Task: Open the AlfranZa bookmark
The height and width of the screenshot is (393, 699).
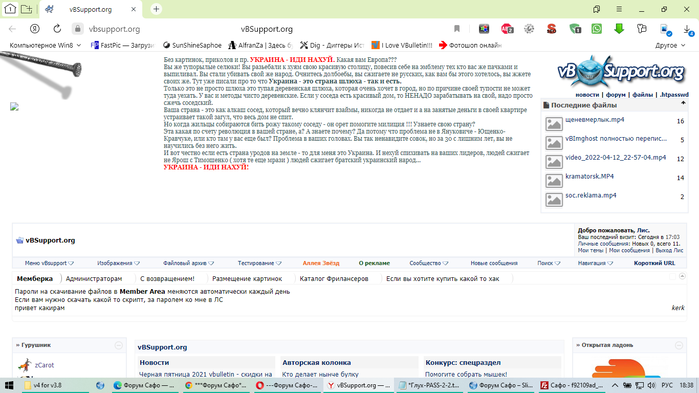Action: (x=260, y=45)
